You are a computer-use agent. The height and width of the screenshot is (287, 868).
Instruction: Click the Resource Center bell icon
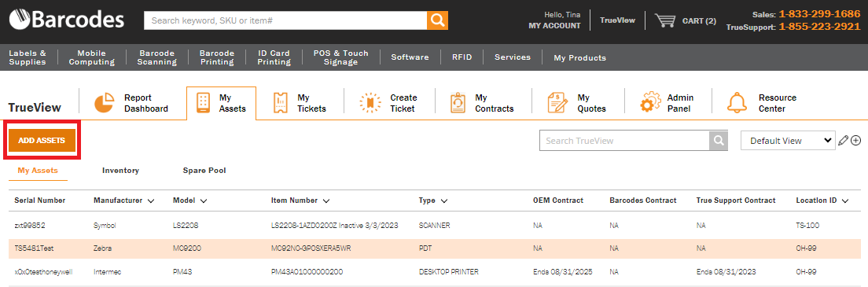click(x=737, y=103)
